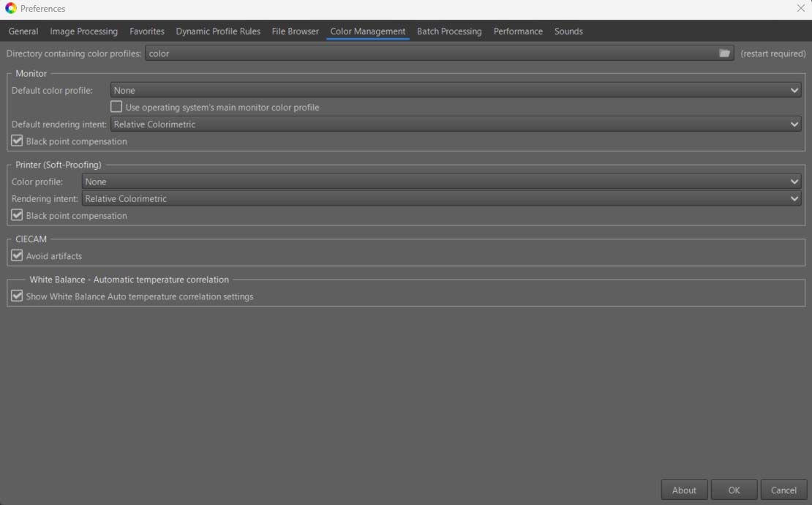Click the Cancel button
This screenshot has height=505, width=812.
783,490
